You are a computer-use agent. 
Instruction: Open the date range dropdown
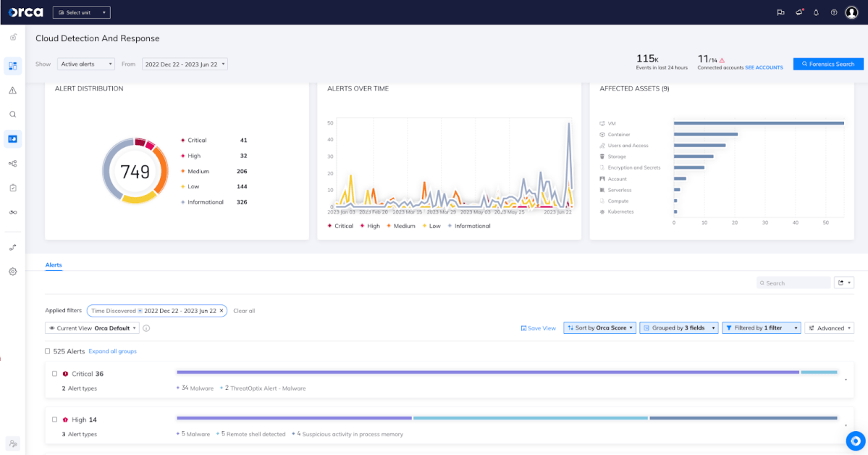point(185,64)
